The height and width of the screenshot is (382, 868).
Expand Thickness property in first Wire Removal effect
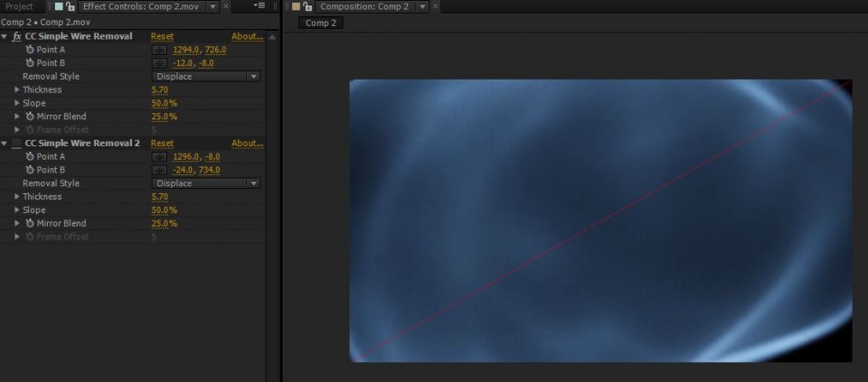click(16, 90)
